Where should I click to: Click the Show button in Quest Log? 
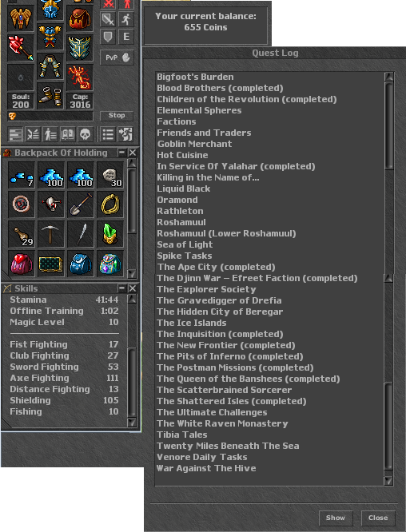coord(336,518)
